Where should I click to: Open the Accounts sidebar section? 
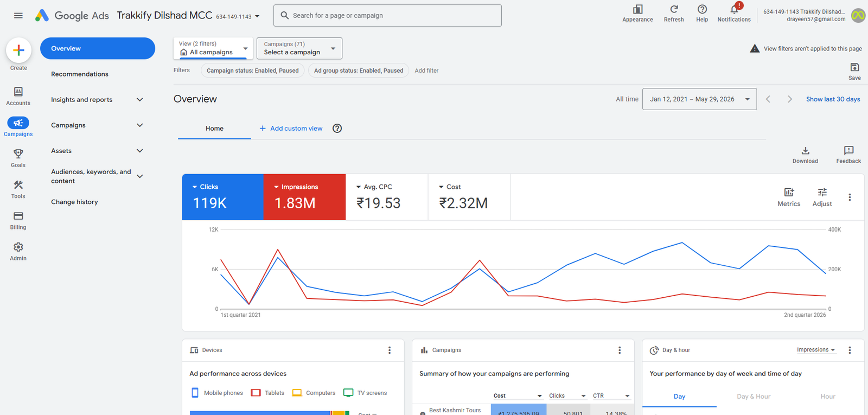click(18, 96)
